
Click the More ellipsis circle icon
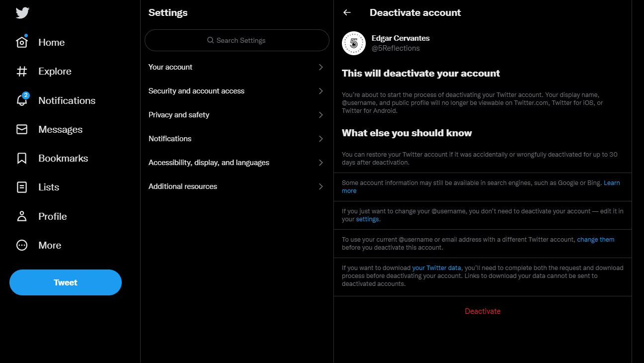(x=22, y=245)
